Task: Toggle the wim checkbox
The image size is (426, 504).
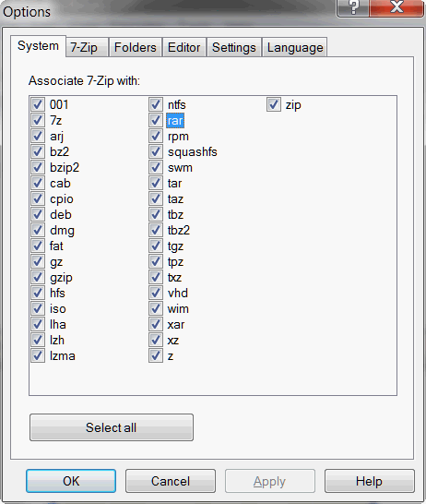Action: (156, 308)
